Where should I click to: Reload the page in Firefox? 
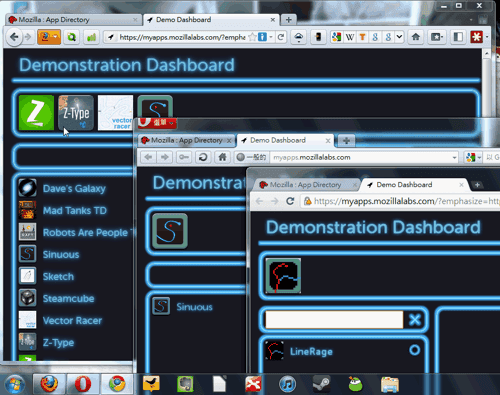[281, 37]
